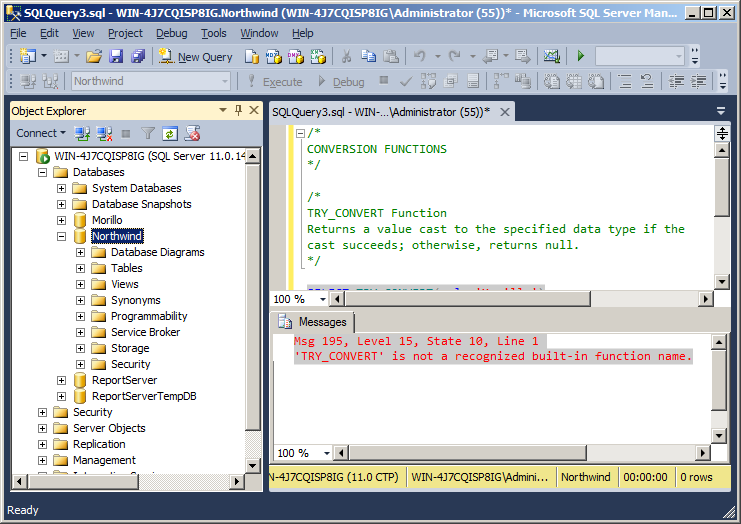Open the Tools menu
The width and height of the screenshot is (741, 524).
[x=214, y=33]
